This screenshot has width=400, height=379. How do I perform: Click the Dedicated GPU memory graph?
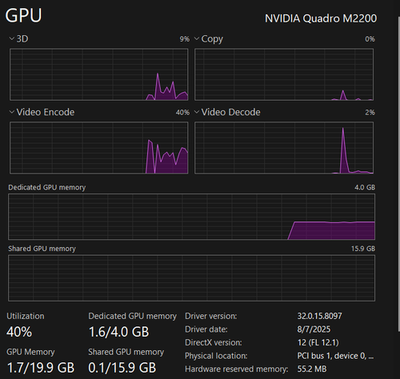(192, 217)
